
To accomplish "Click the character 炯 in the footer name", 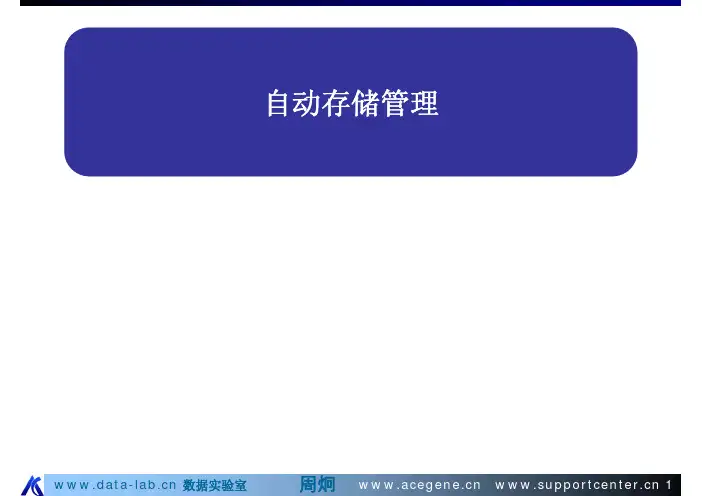I will [x=326, y=485].
